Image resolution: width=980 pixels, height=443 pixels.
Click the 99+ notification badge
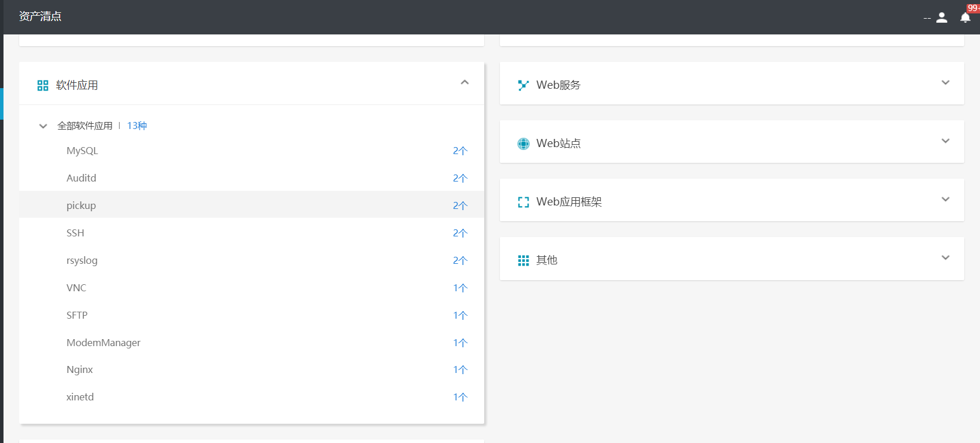(x=973, y=8)
